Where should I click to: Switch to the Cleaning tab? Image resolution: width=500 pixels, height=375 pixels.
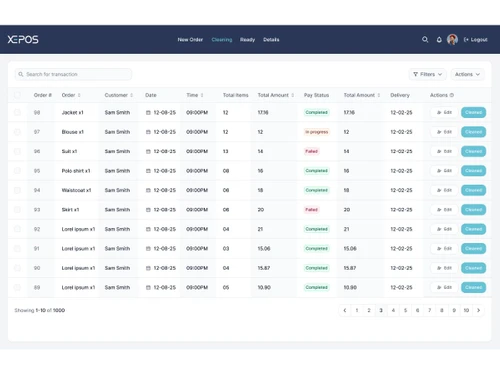pyautogui.click(x=222, y=40)
